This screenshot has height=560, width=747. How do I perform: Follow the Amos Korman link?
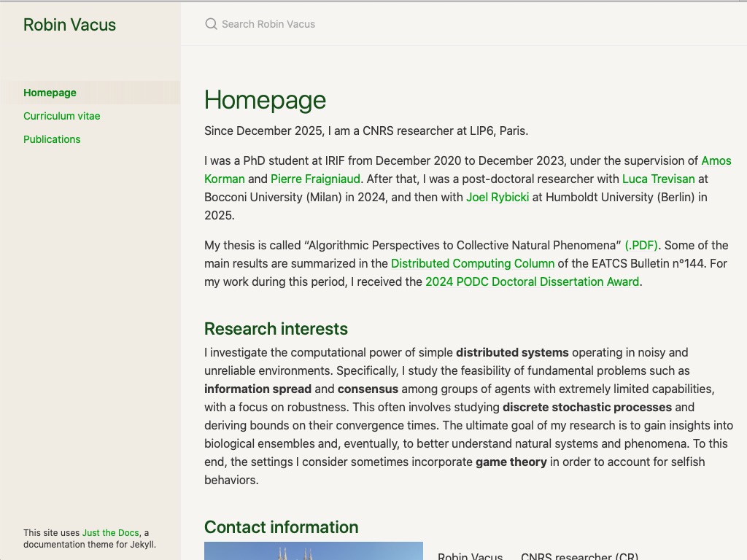click(716, 160)
